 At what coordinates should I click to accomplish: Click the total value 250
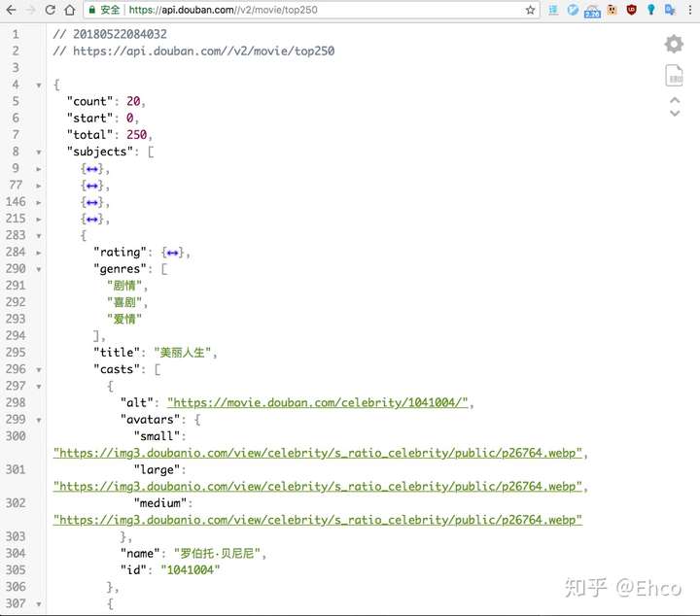[x=137, y=135]
